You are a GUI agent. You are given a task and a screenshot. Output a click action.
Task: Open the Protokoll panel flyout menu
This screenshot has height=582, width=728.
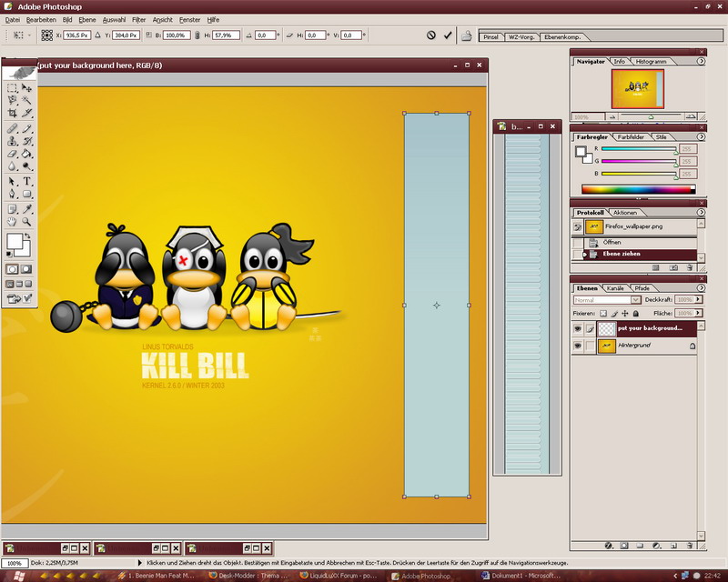(701, 212)
